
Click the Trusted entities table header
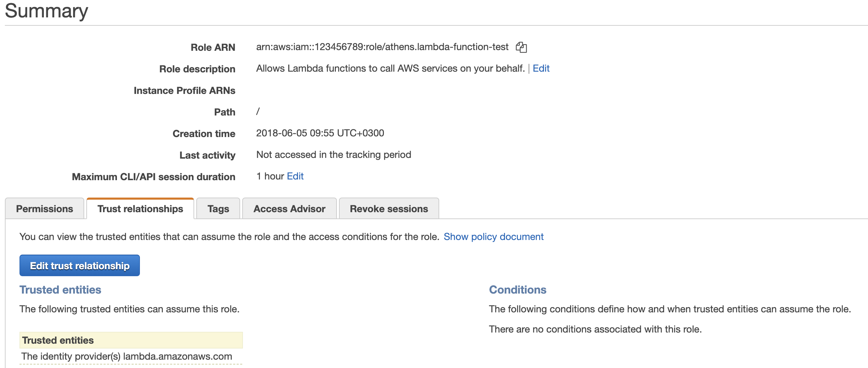[x=131, y=340]
